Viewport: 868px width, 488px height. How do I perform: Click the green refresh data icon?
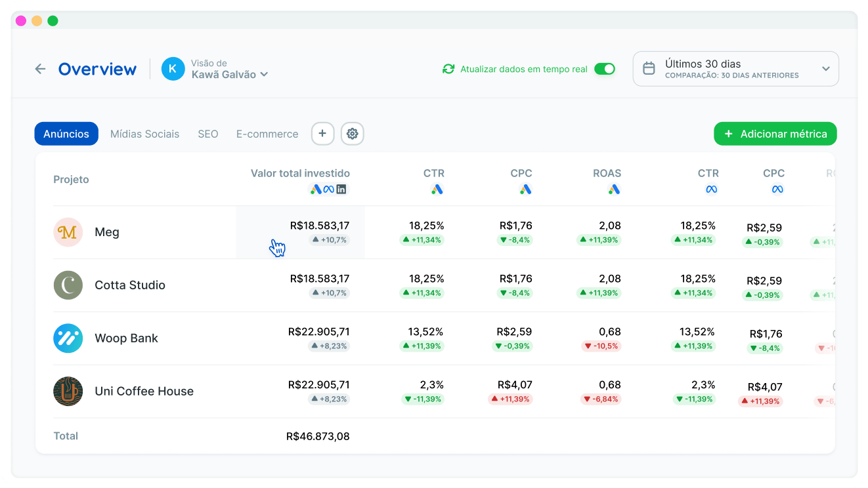coord(448,69)
